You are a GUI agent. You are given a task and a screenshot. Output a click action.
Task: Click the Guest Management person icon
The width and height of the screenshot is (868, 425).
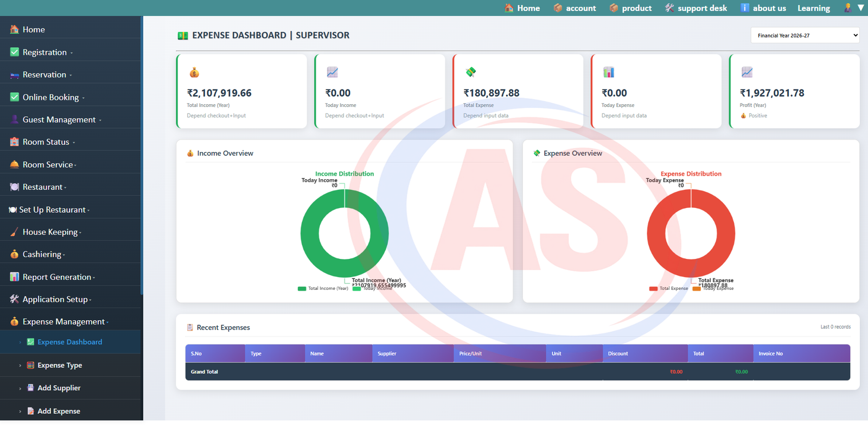(x=15, y=119)
